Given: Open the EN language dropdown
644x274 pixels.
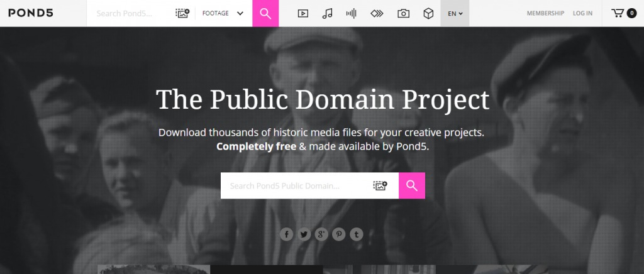Looking at the screenshot, I should [x=455, y=13].
